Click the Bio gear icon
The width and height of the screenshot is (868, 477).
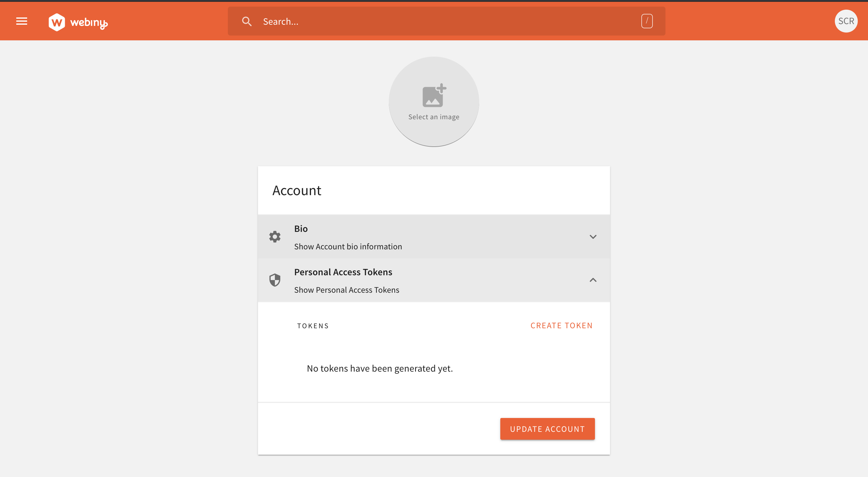tap(275, 237)
